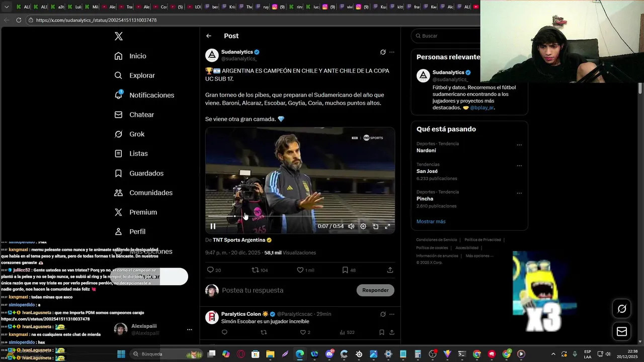Screen dimensions: 644x362
Task: Open the 58,1 mil Visualizaciones link
Action: tap(290, 252)
